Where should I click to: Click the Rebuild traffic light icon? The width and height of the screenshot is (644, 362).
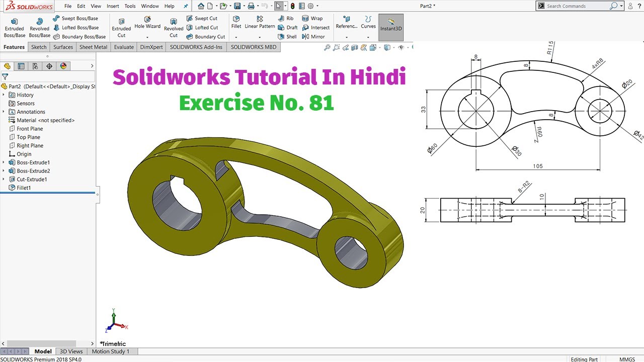click(x=292, y=6)
